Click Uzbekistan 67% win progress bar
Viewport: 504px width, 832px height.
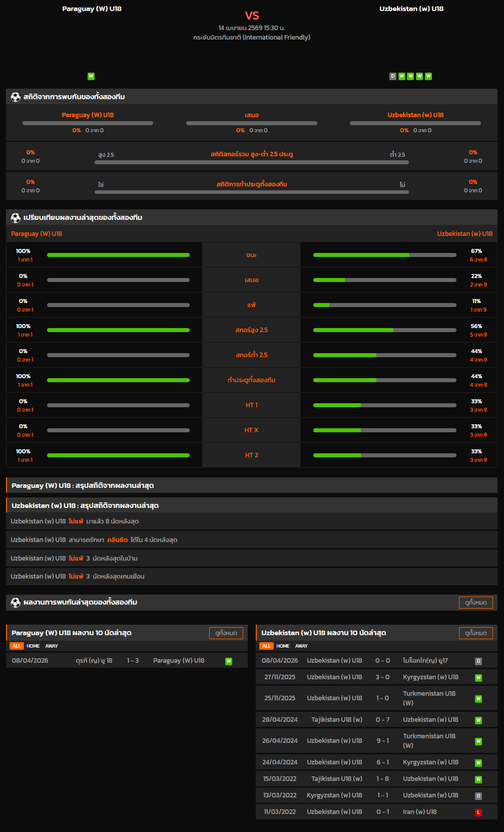coord(384,255)
